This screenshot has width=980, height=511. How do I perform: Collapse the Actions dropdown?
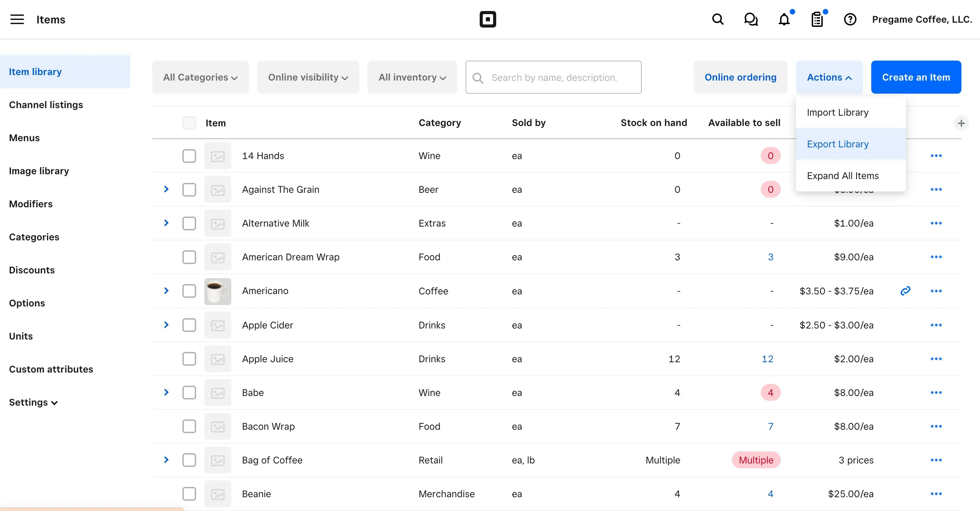(829, 77)
